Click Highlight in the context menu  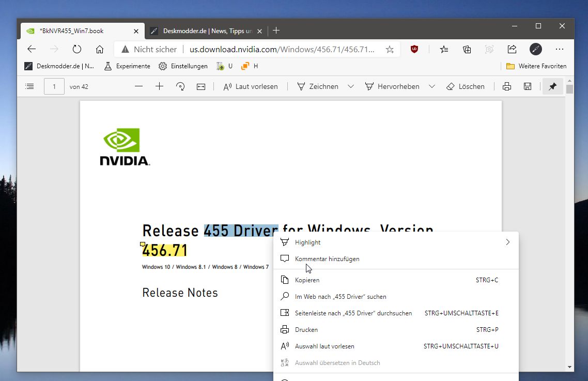[396, 242]
